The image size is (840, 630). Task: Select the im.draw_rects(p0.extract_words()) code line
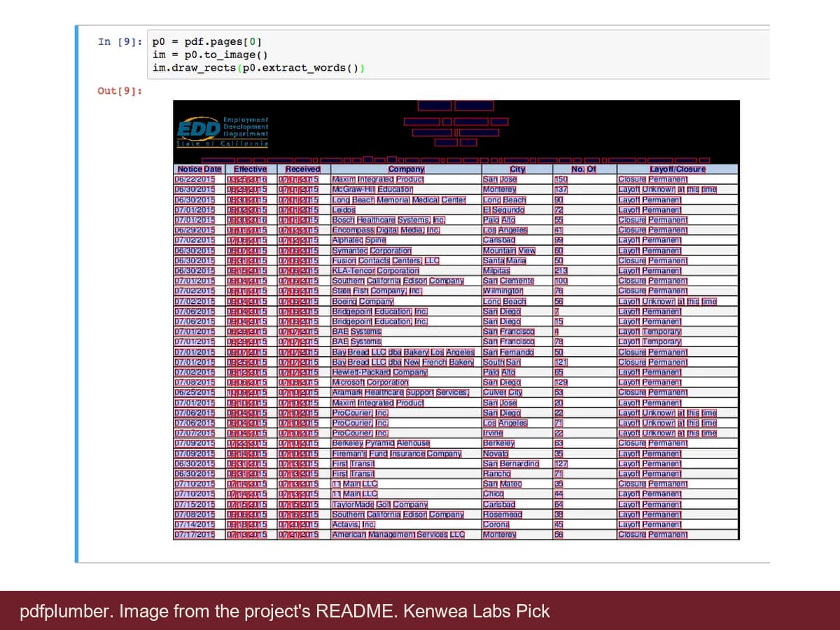(258, 67)
